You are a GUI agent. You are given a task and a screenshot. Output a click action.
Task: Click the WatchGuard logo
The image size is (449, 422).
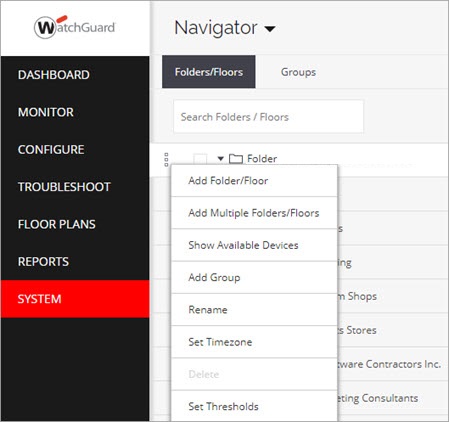[x=75, y=27]
